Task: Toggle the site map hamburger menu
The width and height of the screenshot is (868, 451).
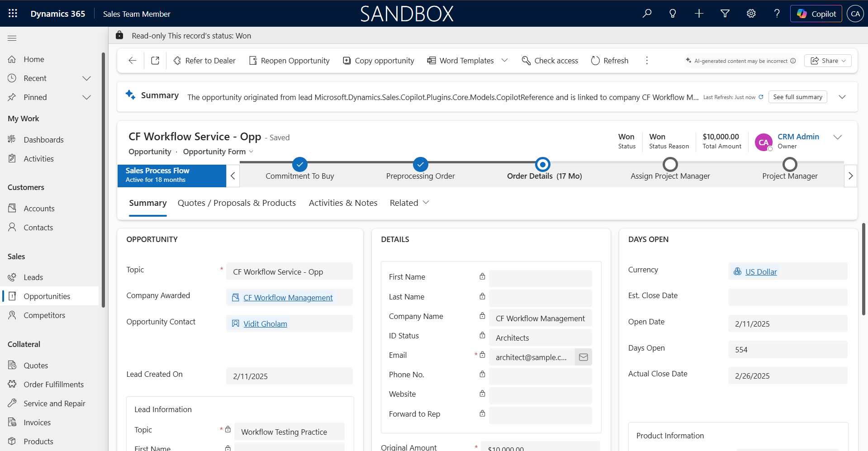Action: 12,38
